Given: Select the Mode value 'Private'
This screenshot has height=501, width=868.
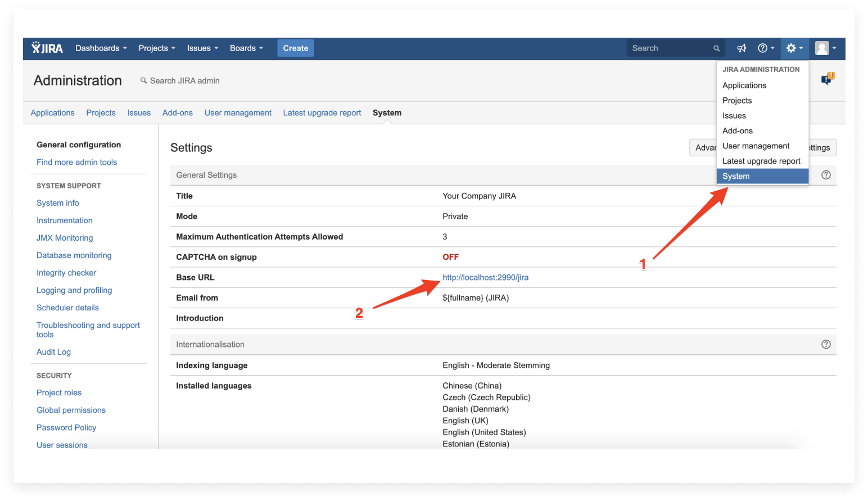Looking at the screenshot, I should click(455, 216).
